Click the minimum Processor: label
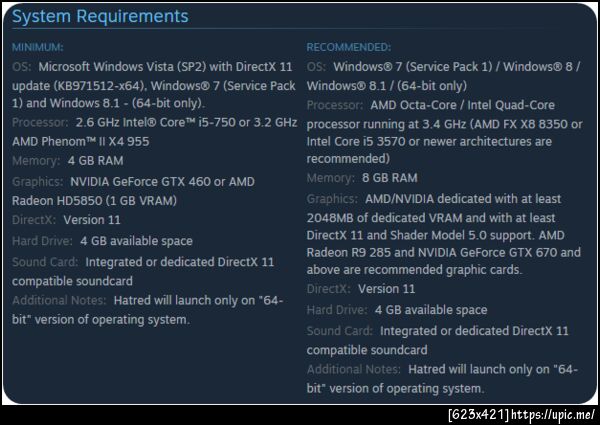The height and width of the screenshot is (425, 600). (40, 122)
